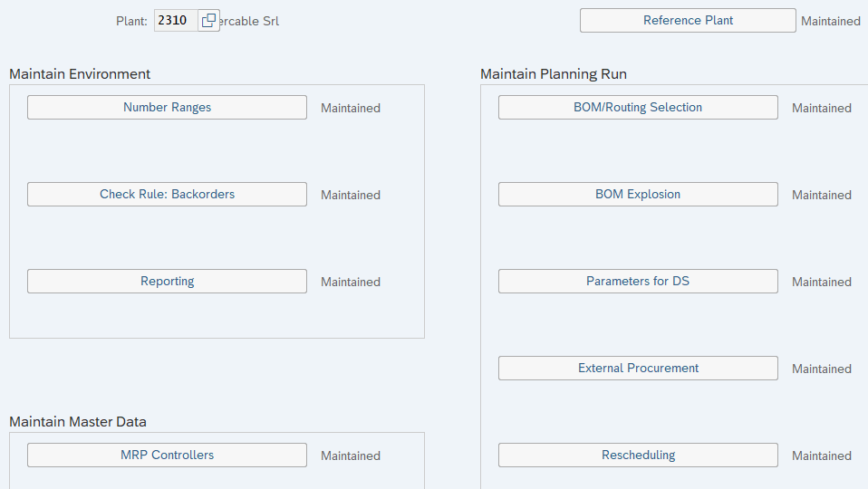
Task: Click Maintained status next to Rescheduling
Action: pos(822,456)
